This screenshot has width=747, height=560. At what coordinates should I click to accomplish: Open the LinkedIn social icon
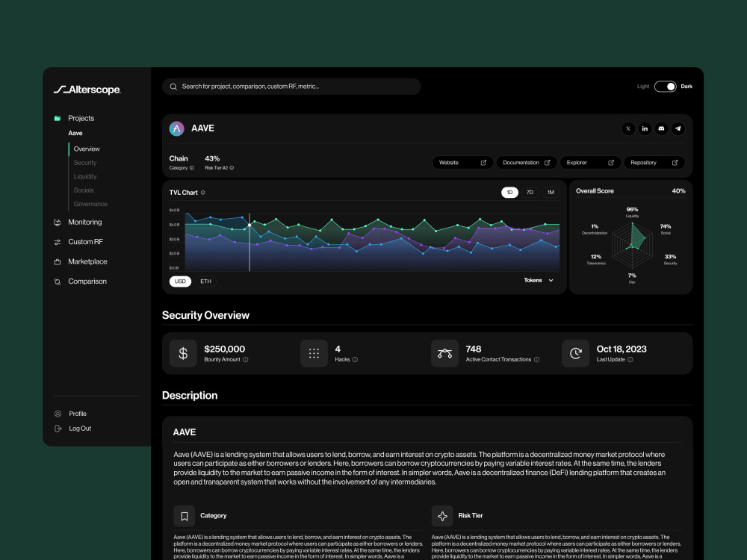coord(645,128)
